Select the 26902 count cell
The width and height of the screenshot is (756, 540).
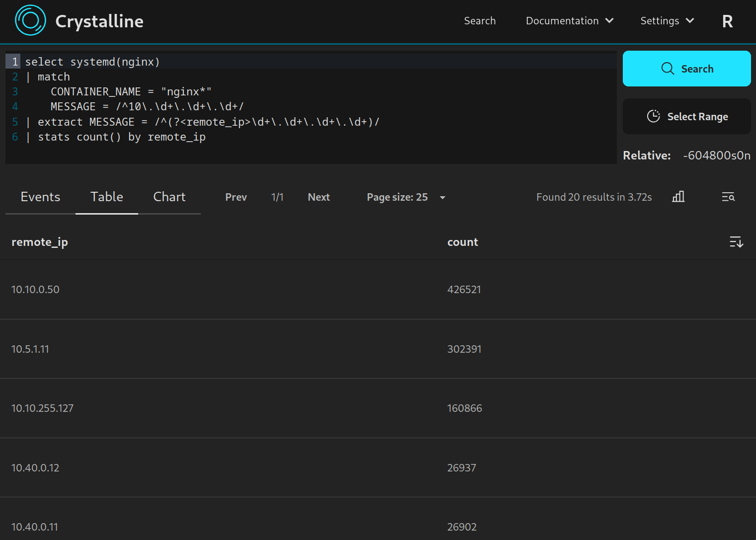(462, 527)
